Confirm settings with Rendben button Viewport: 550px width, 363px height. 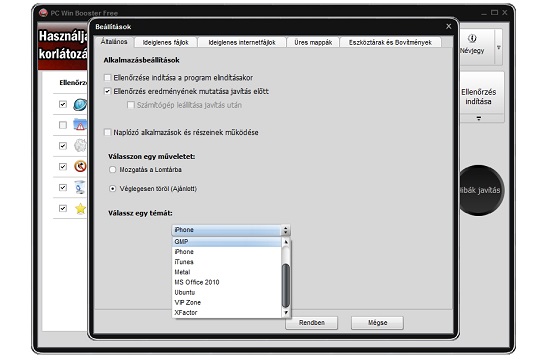pyautogui.click(x=311, y=323)
